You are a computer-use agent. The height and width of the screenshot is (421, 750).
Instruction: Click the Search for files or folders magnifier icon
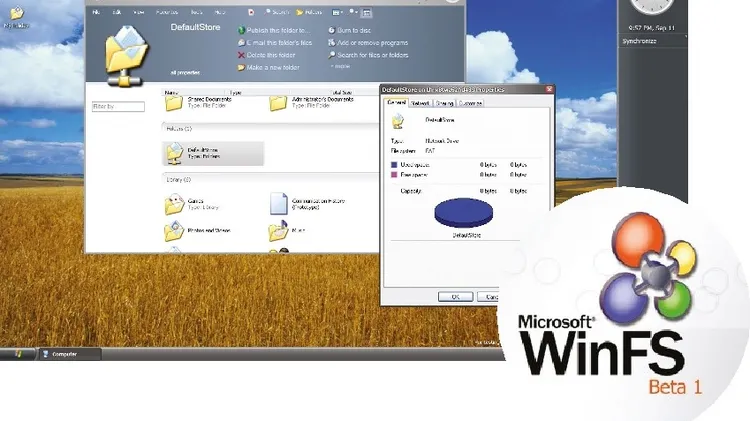331,55
